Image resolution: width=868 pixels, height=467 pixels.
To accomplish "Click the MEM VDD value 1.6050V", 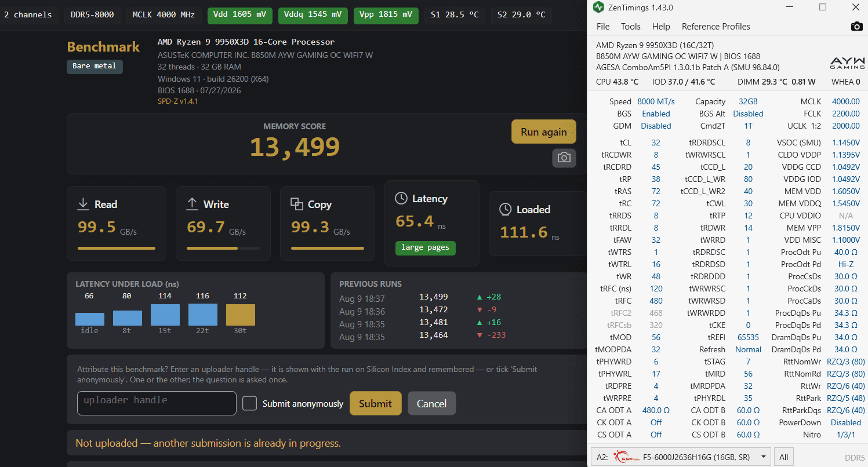I will click(x=846, y=191).
